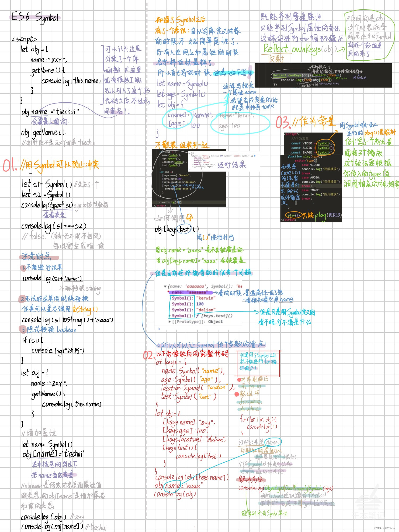The width and height of the screenshot is (399, 532).
Task: Click the "obj[name]="tiechui"" line
Action: click(x=53, y=454)
